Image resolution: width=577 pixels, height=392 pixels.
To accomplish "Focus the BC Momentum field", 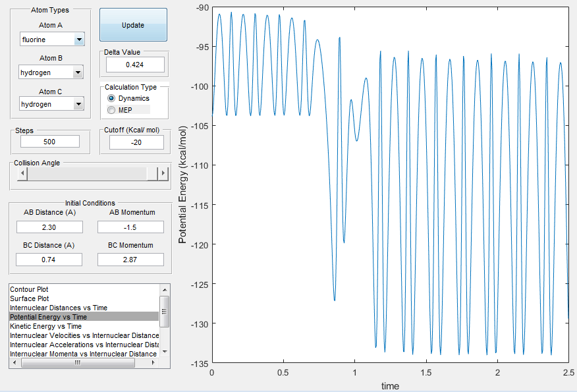I will point(130,260).
